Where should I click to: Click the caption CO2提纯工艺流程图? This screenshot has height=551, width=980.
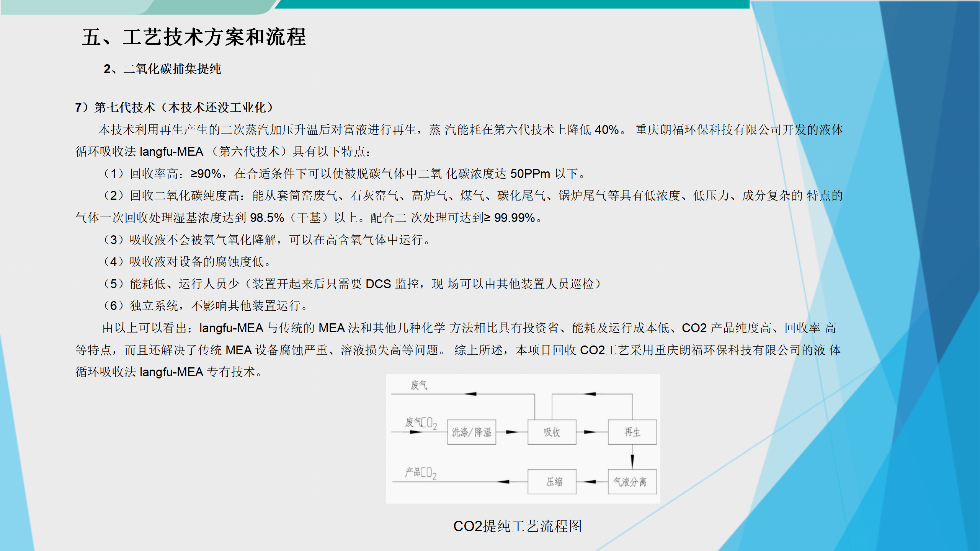click(x=517, y=526)
